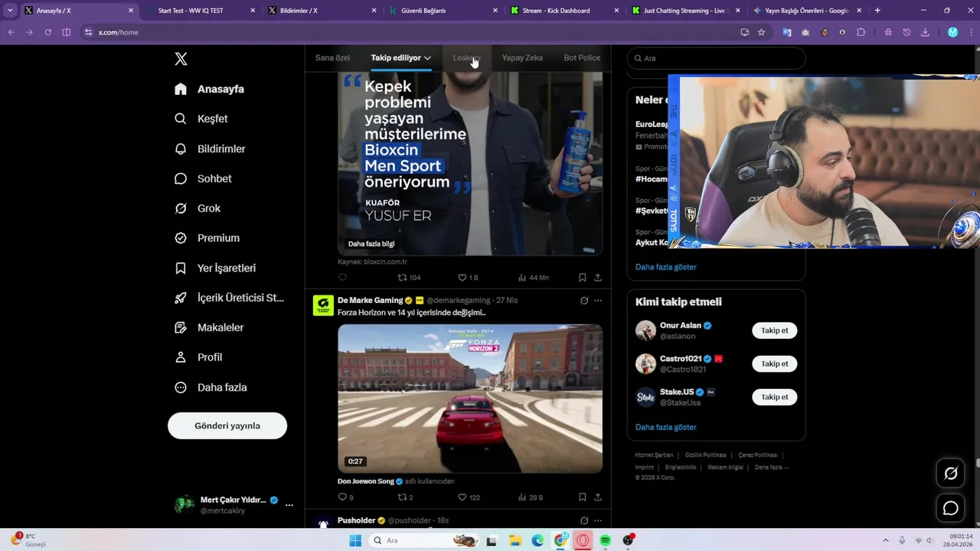Open more options on De Marke Gaming post

pyautogui.click(x=598, y=301)
